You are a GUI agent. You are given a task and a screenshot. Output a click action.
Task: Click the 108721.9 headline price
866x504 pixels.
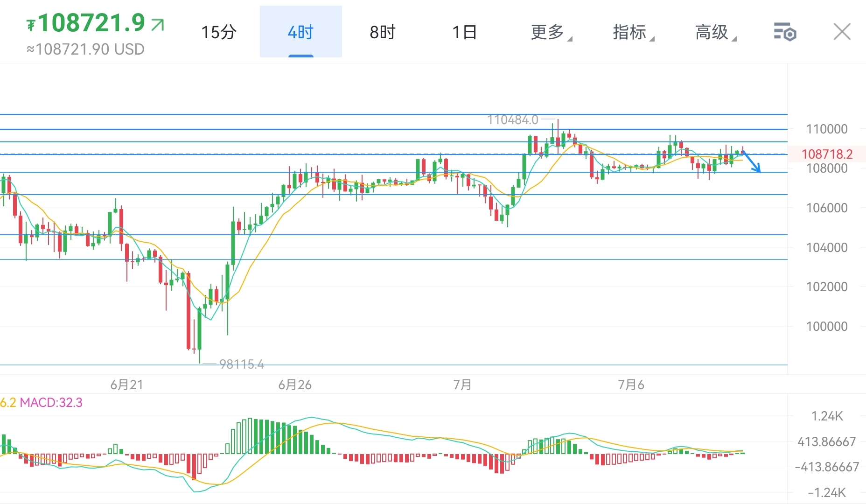pos(92,23)
